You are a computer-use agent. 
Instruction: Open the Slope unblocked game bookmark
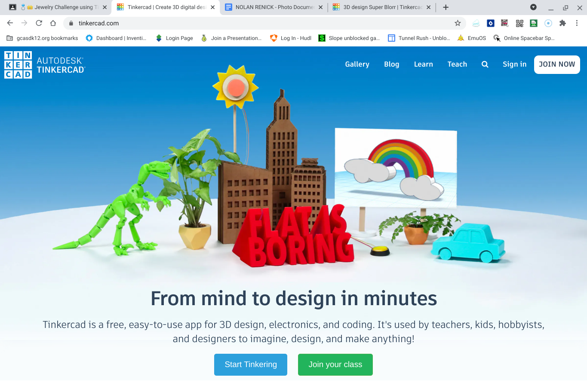(x=349, y=38)
